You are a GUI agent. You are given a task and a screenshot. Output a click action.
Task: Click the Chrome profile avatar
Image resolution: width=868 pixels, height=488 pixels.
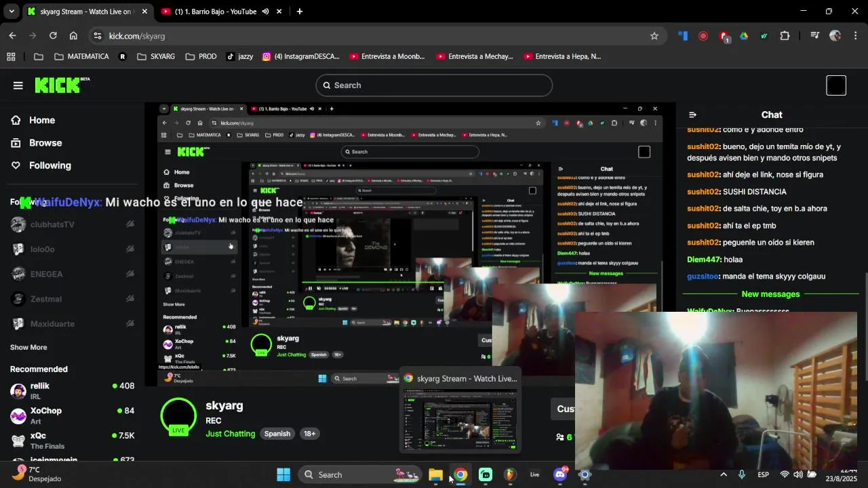(x=835, y=36)
